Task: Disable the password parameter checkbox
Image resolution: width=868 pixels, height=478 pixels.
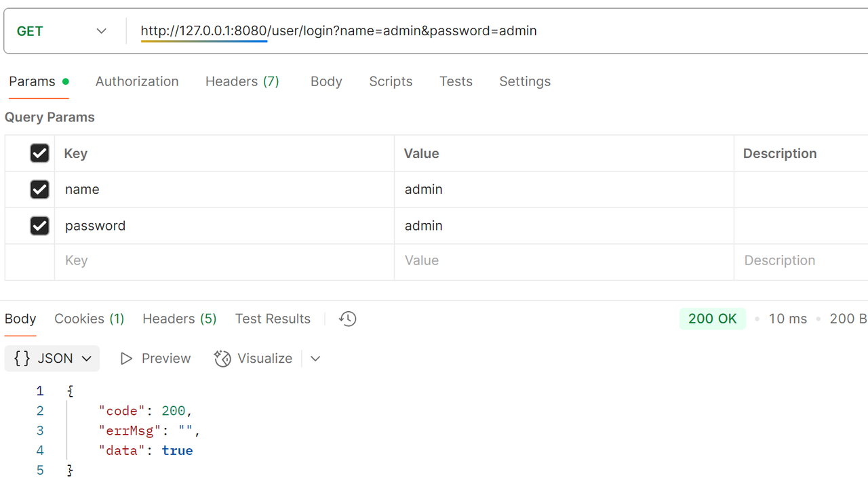Action: [39, 226]
